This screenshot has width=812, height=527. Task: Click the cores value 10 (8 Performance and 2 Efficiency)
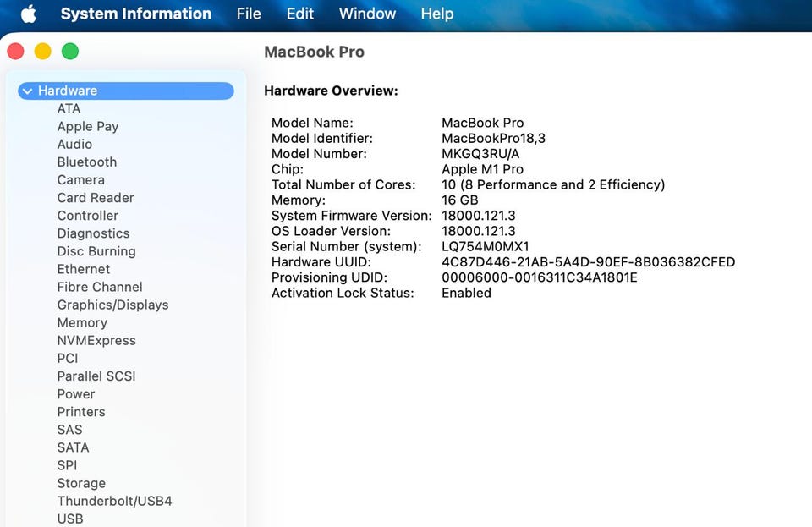tap(553, 184)
